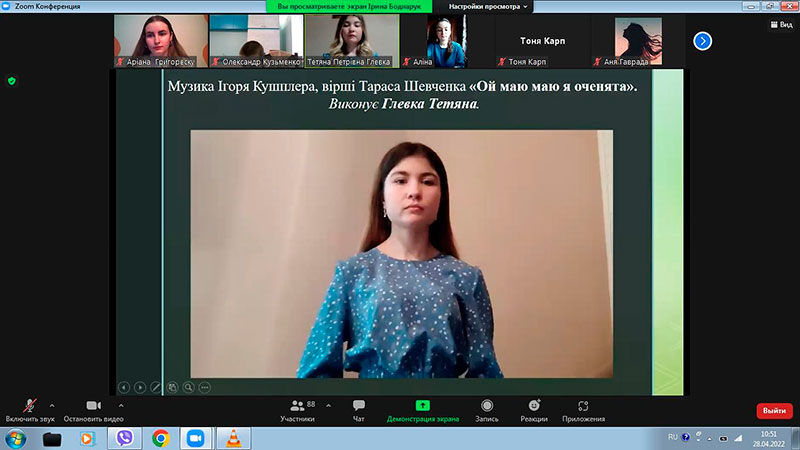Click the slideshow pen annotation icon
This screenshot has width=800, height=450.
[156, 387]
